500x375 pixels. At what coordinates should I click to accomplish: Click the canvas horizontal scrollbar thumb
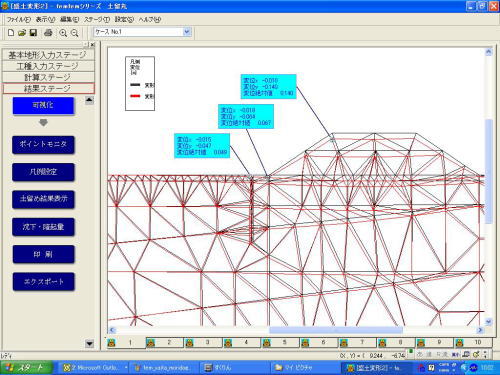click(x=336, y=330)
